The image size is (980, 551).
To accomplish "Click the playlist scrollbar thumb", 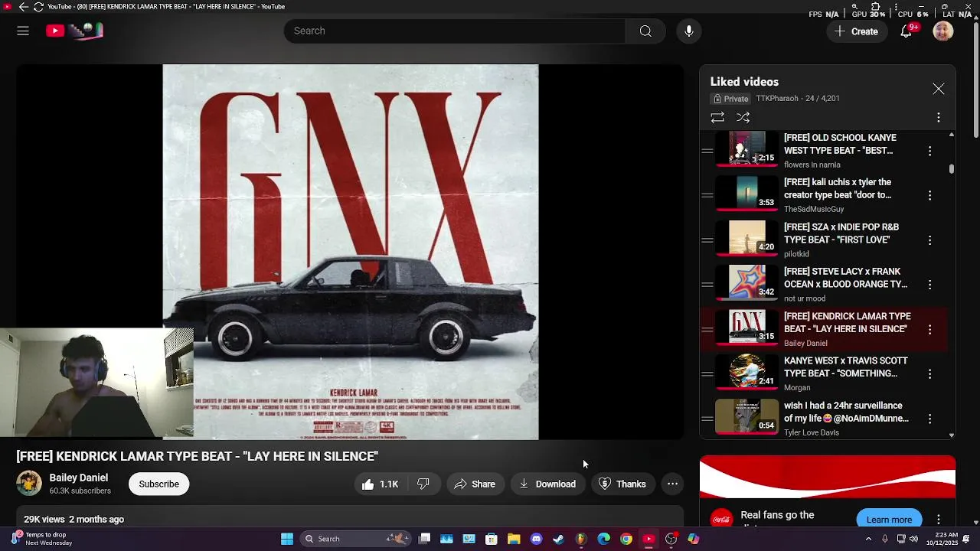I will pyautogui.click(x=952, y=168).
